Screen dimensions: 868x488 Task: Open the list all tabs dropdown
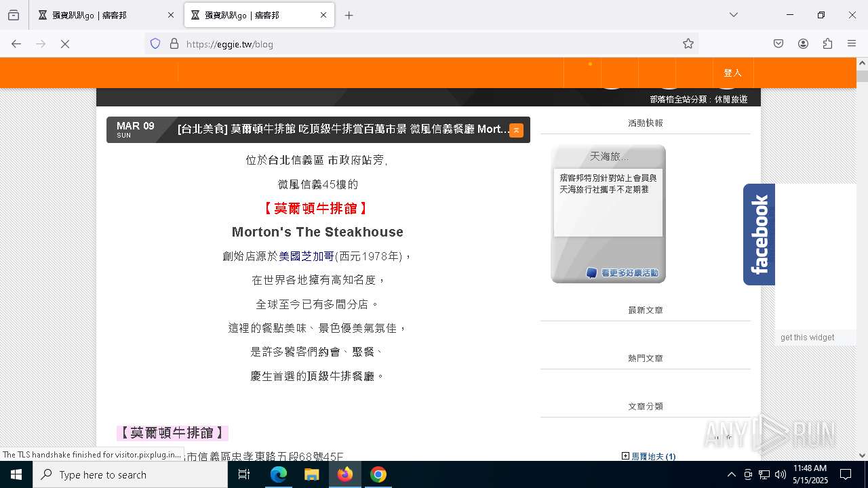coord(734,15)
